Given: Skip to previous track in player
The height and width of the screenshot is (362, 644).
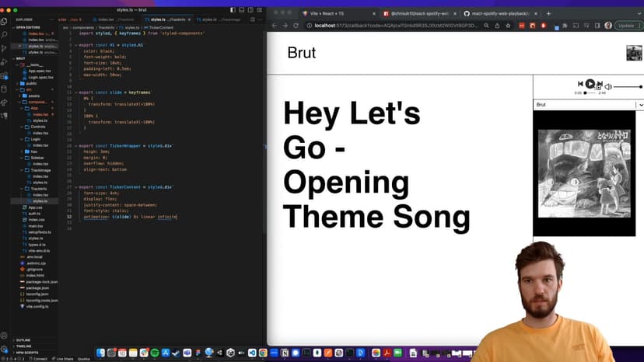Looking at the screenshot, I should click(x=580, y=84).
